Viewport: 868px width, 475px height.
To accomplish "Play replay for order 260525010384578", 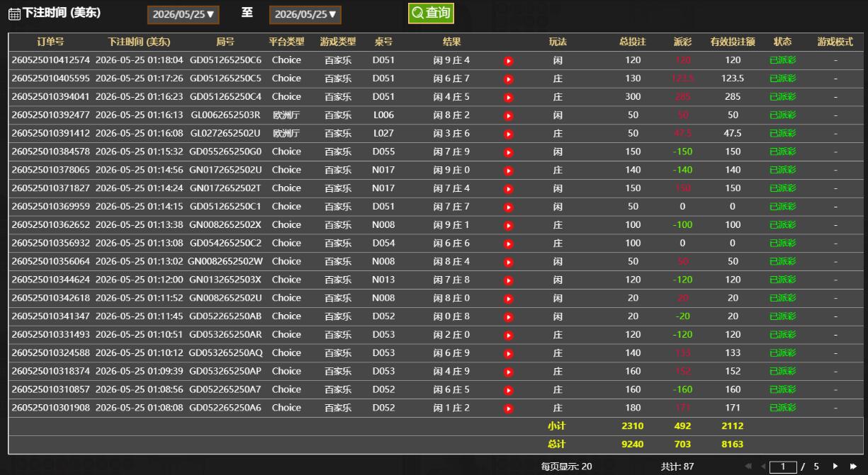I will [508, 153].
